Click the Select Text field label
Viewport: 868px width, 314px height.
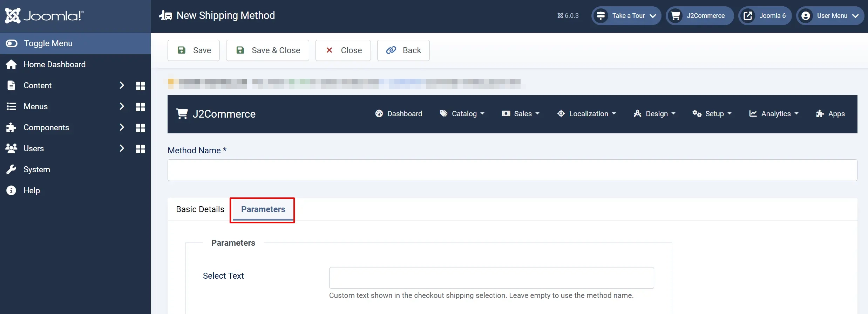(x=223, y=276)
